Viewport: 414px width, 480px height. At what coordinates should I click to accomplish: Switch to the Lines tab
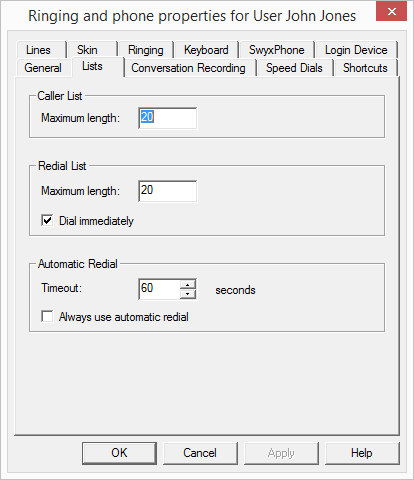click(39, 50)
